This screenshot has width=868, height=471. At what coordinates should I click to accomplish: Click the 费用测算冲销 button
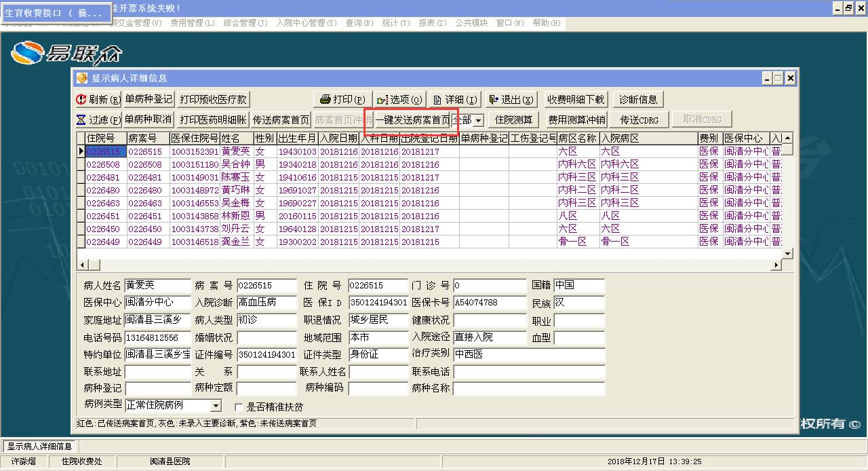click(x=576, y=120)
